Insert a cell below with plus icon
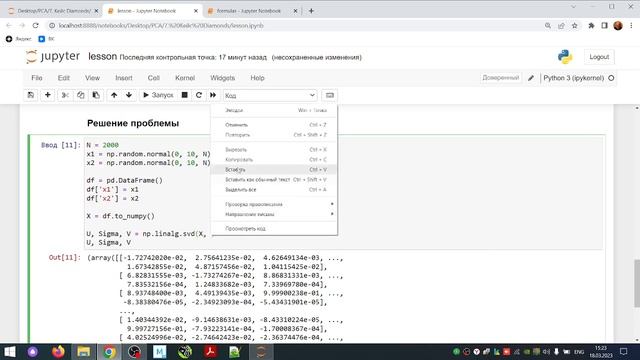The height and width of the screenshot is (360, 640). point(48,95)
